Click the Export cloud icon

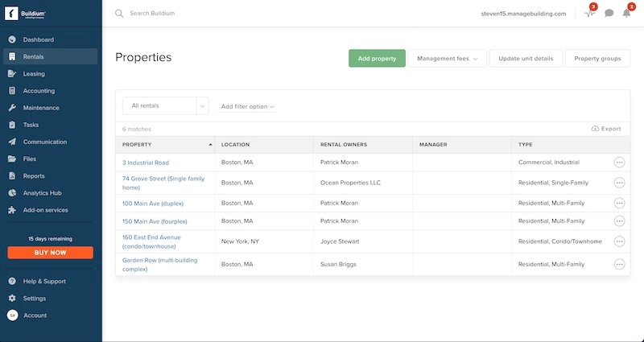(x=595, y=129)
